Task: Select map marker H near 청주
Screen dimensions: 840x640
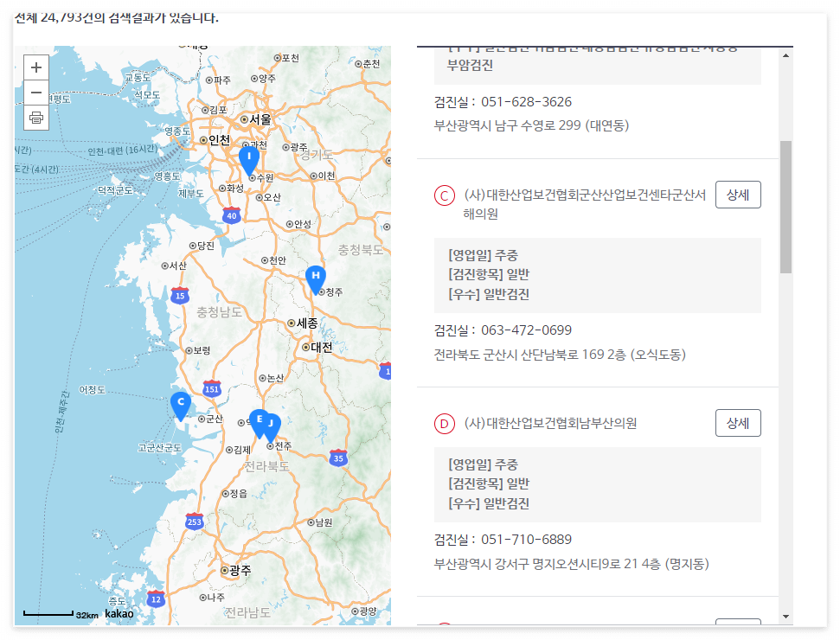Action: pyautogui.click(x=315, y=277)
